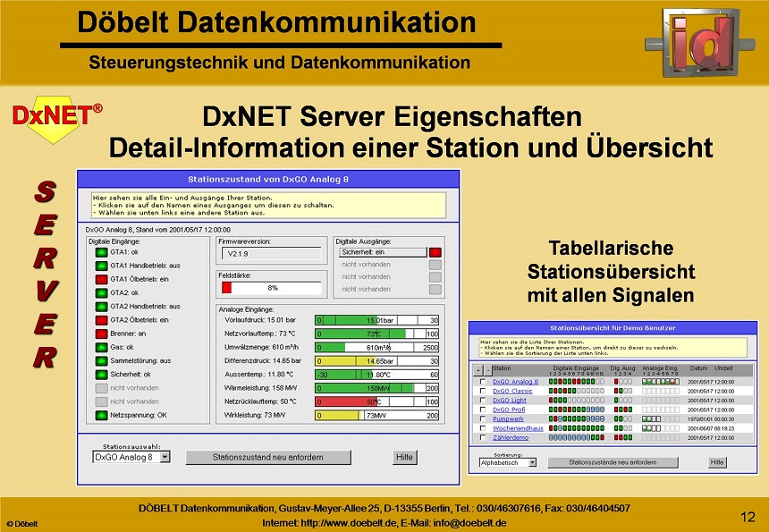Click the green Gas status LED
769x532 pixels.
click(x=101, y=346)
